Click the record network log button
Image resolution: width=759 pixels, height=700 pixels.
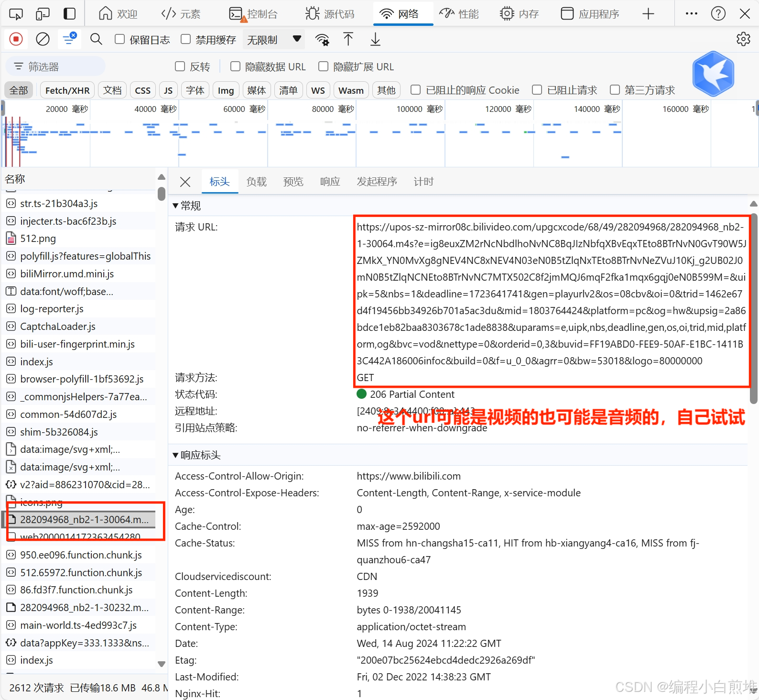(16, 39)
